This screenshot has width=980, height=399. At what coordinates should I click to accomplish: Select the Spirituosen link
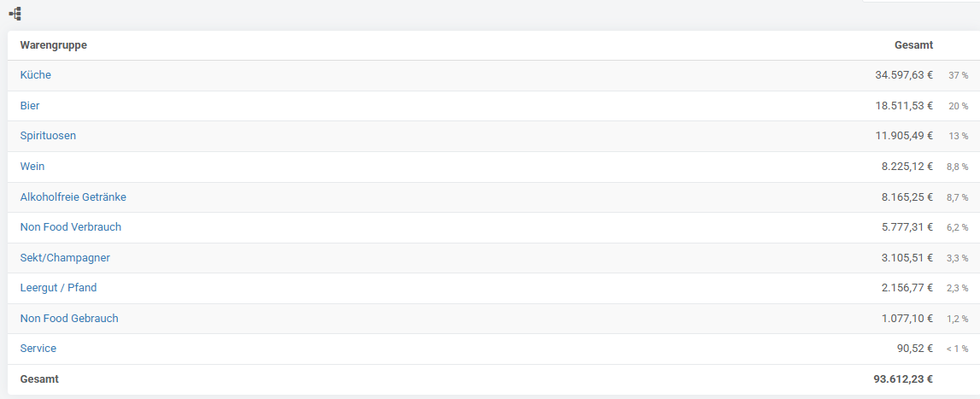point(48,136)
